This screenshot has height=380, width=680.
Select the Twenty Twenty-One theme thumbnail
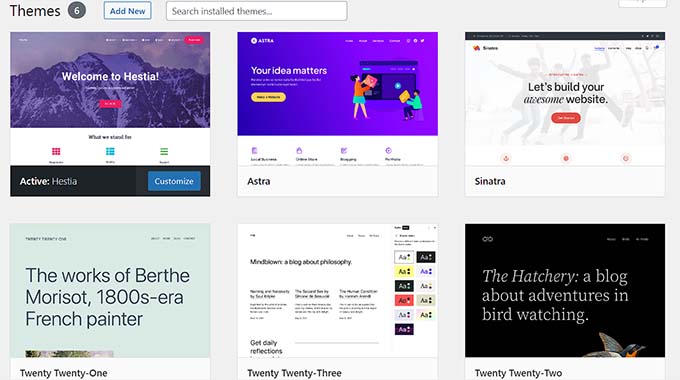coord(110,291)
